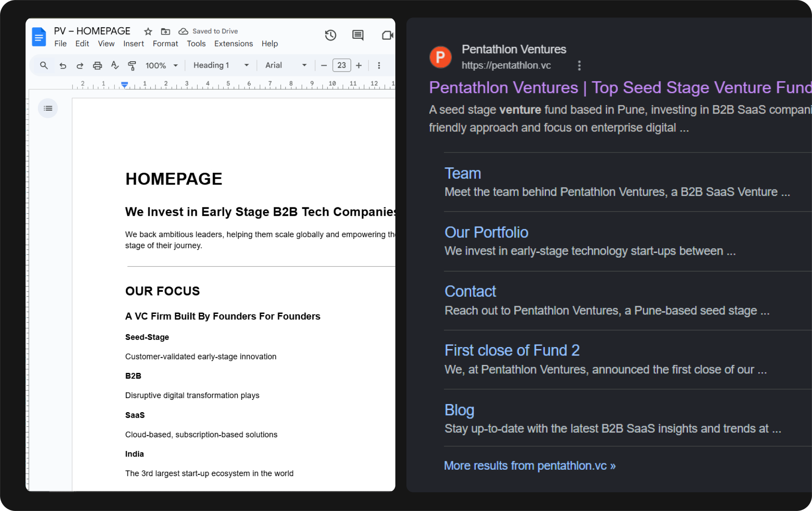Click the SaaS bold label
This screenshot has height=511, width=812.
135,415
